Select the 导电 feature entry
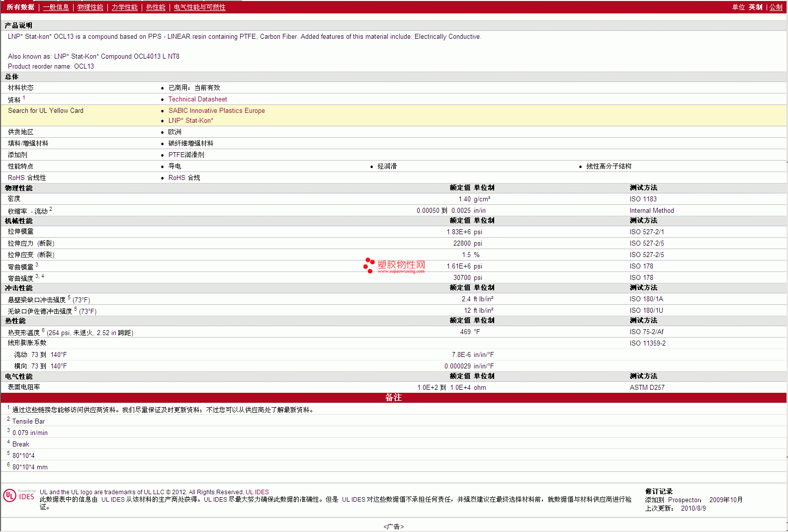788x532 pixels. (175, 166)
